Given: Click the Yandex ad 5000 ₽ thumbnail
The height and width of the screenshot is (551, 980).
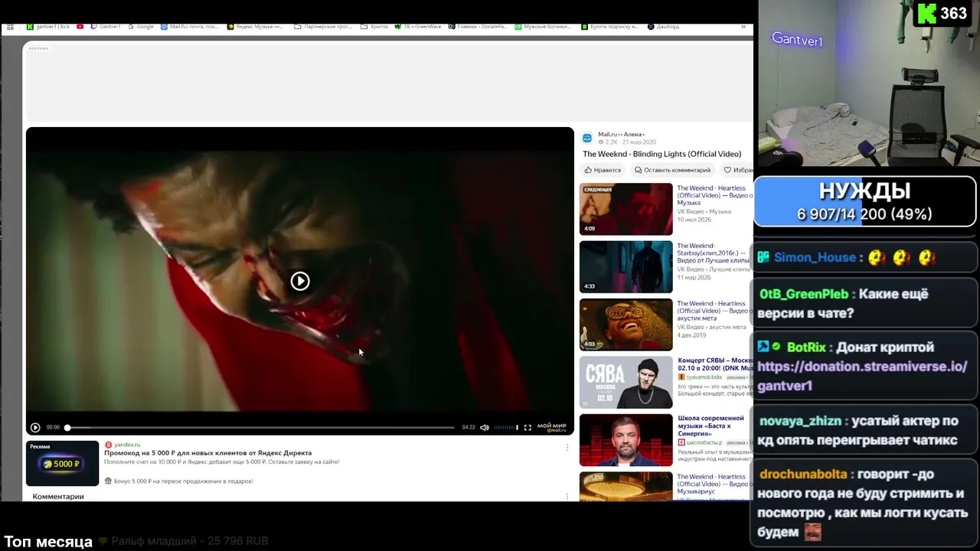Looking at the screenshot, I should tap(63, 463).
